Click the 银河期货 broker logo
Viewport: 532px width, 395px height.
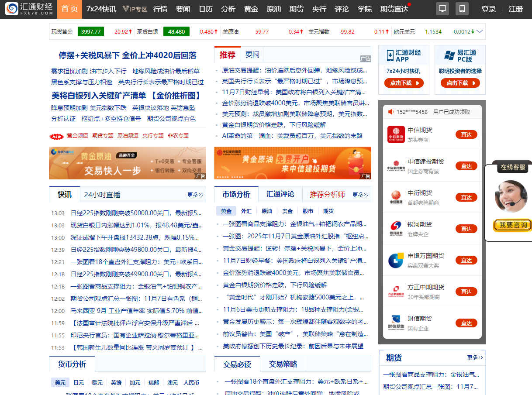[396, 228]
